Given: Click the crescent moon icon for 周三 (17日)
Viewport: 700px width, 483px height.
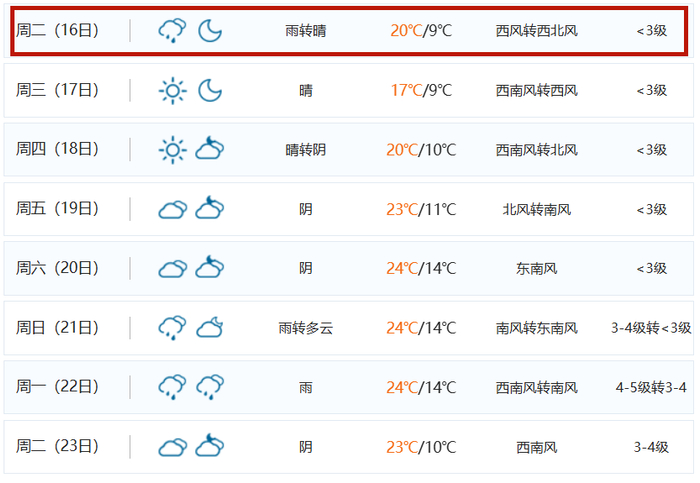Looking at the screenshot, I should tap(209, 91).
